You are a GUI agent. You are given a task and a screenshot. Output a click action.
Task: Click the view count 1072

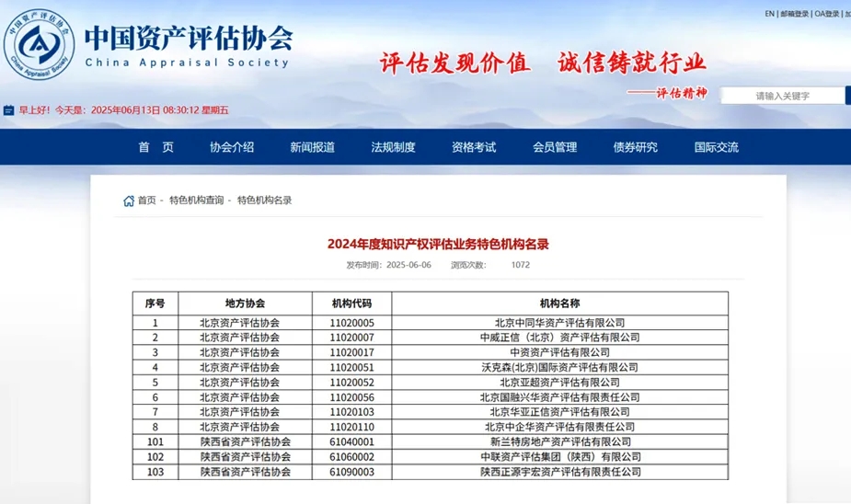point(520,265)
